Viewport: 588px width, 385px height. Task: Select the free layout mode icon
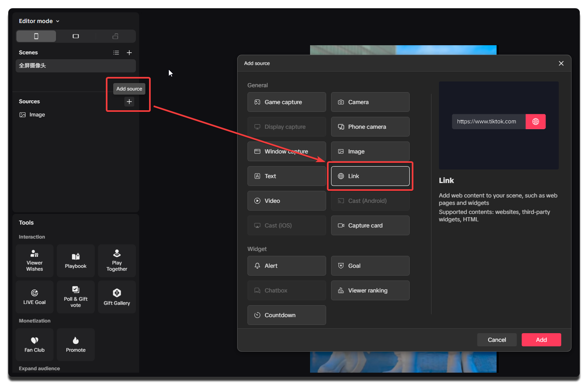pos(116,36)
